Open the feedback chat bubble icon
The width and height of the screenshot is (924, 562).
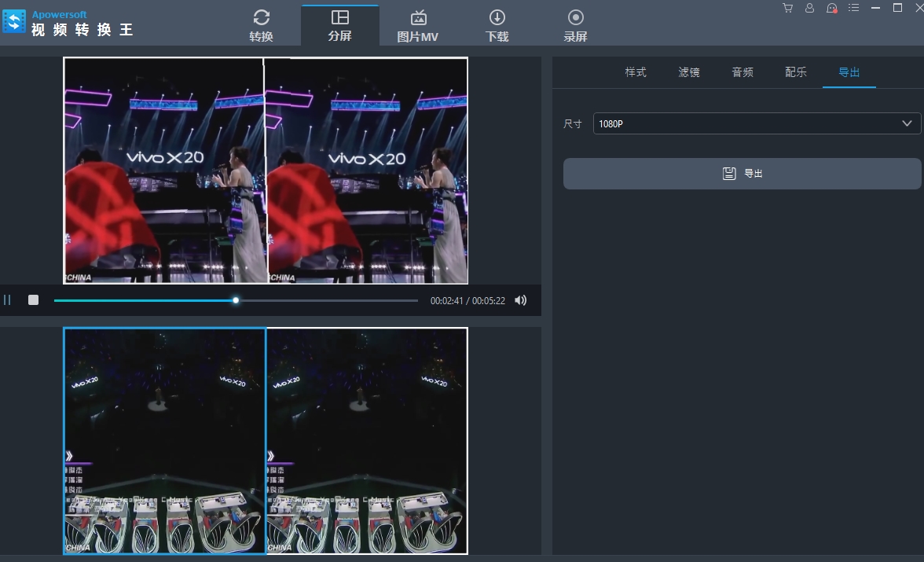pyautogui.click(x=831, y=8)
